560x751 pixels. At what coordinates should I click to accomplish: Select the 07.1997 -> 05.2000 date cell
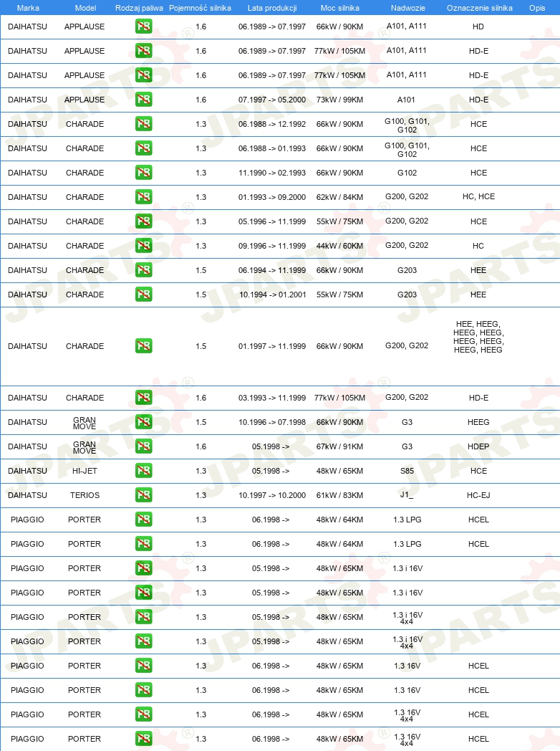[272, 100]
